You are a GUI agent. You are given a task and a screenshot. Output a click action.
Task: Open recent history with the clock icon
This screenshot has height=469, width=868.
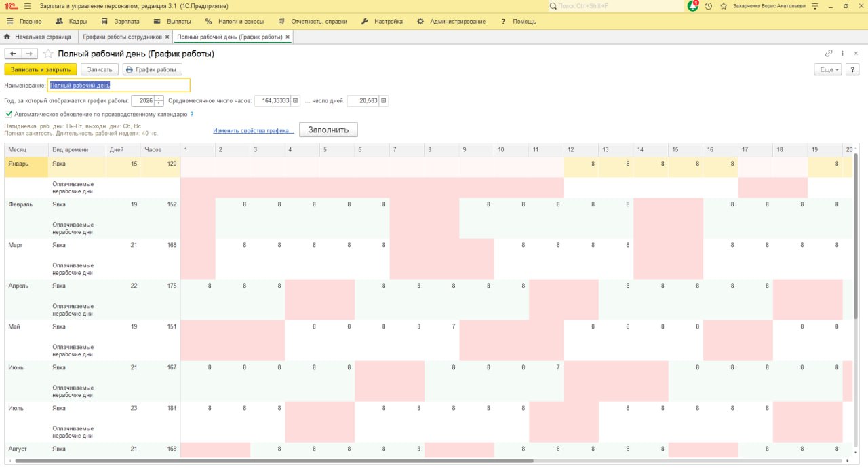click(x=707, y=6)
